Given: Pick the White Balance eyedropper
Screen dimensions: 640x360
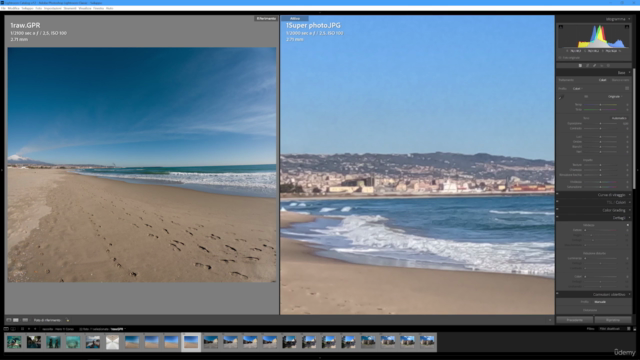Looking at the screenshot, I should tap(562, 97).
